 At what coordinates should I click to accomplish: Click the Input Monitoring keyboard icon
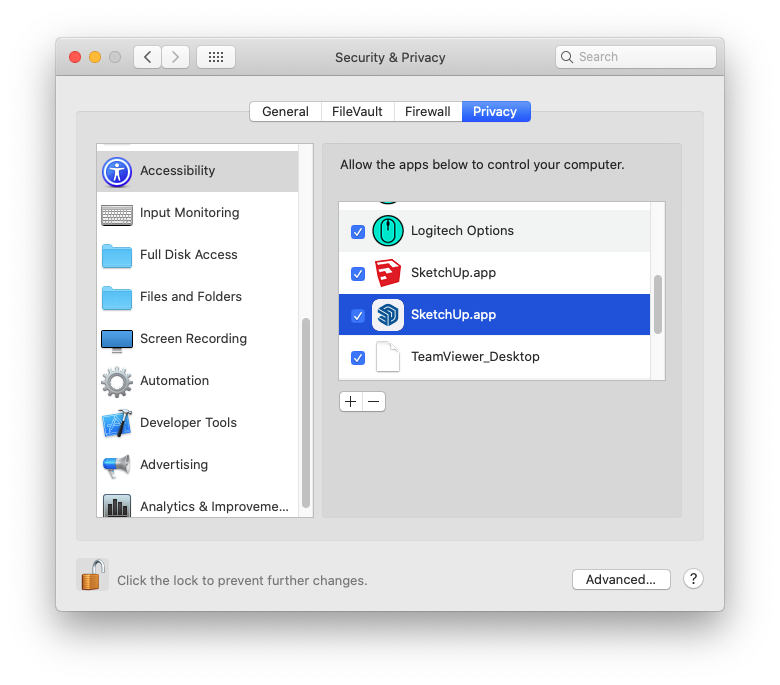(x=117, y=215)
